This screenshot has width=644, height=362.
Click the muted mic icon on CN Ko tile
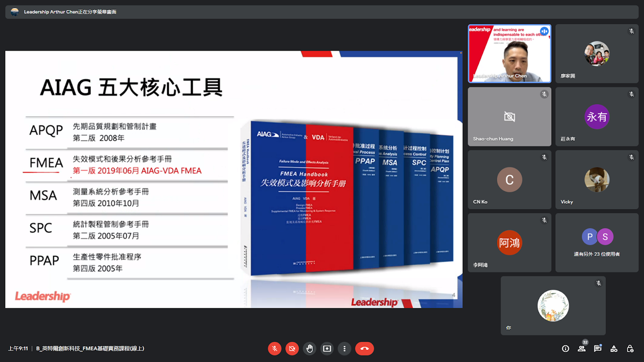pos(544,157)
